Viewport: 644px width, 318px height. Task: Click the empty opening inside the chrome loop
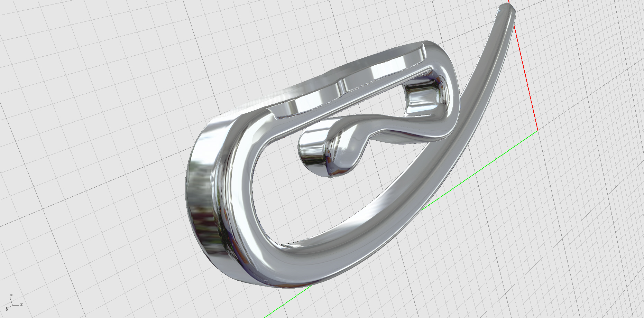[311, 207]
